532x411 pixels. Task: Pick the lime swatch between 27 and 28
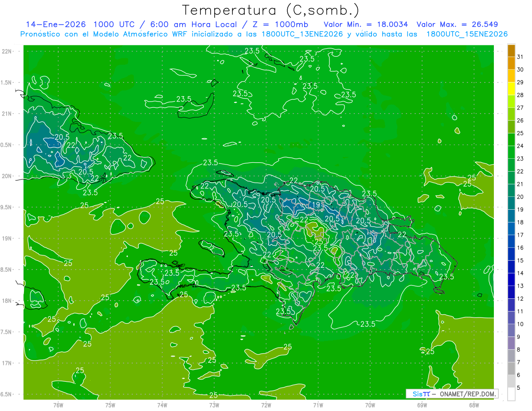pos(511,101)
